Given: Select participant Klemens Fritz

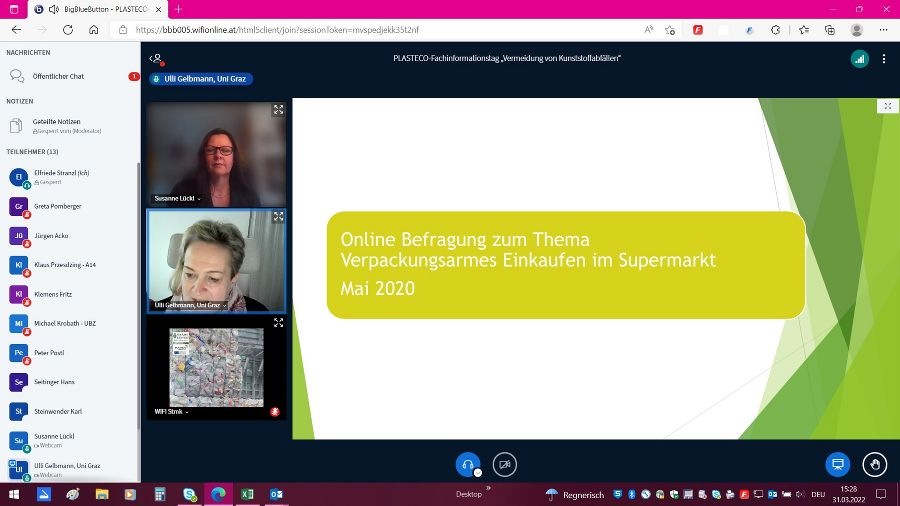Looking at the screenshot, I should click(69, 294).
